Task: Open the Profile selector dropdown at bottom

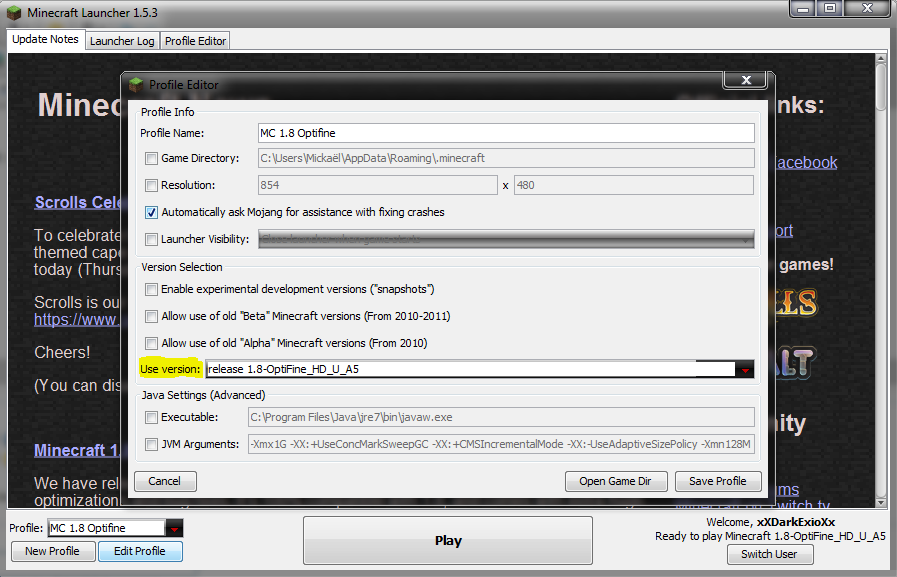Action: pos(174,528)
